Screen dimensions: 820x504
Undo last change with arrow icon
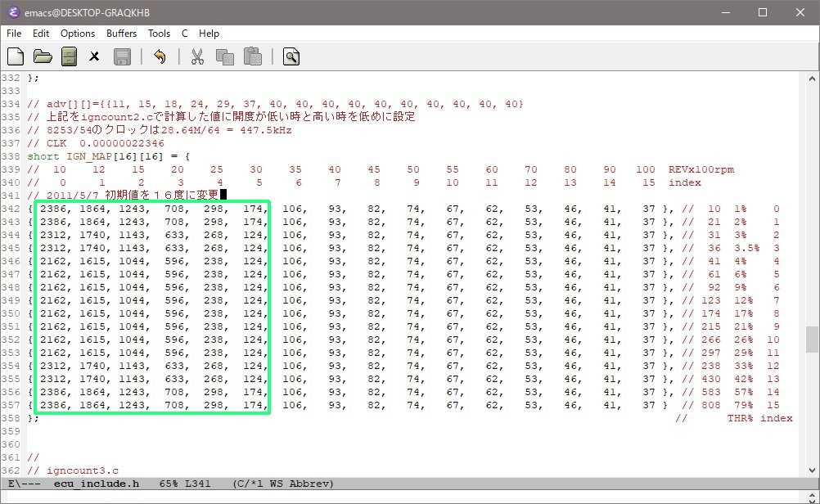pos(160,56)
